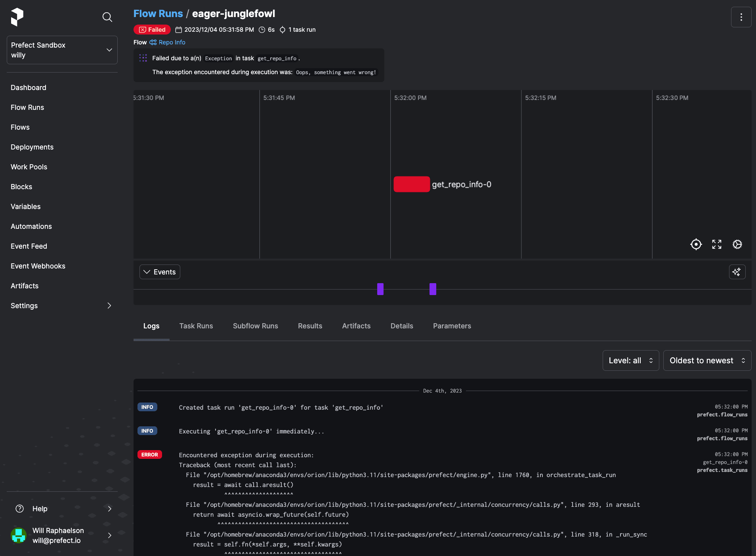Open the Parameters tab

point(452,326)
